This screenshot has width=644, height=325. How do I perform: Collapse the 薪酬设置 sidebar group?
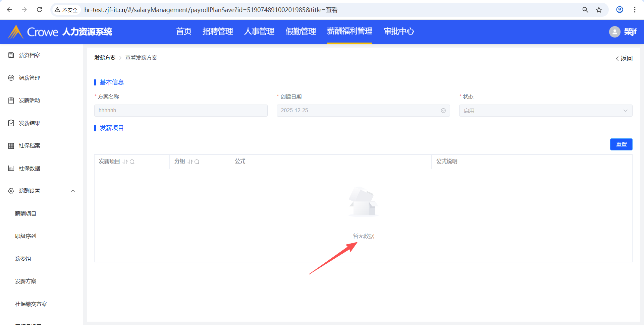tap(73, 191)
